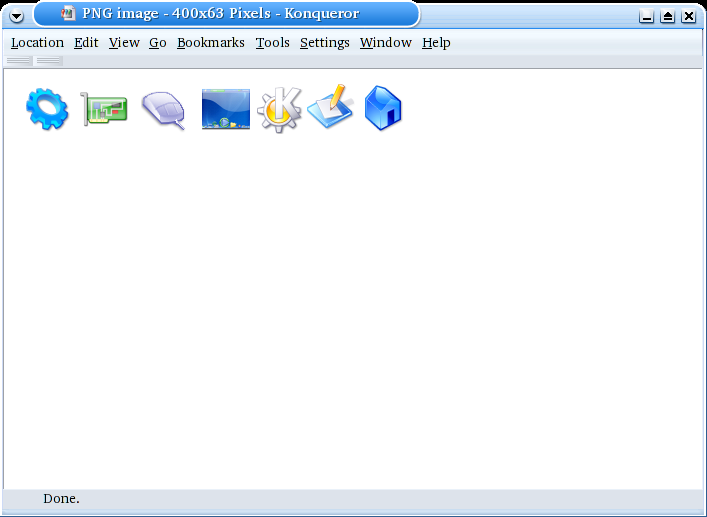
Task: Click the PNG document icon in the title bar
Action: 68,14
